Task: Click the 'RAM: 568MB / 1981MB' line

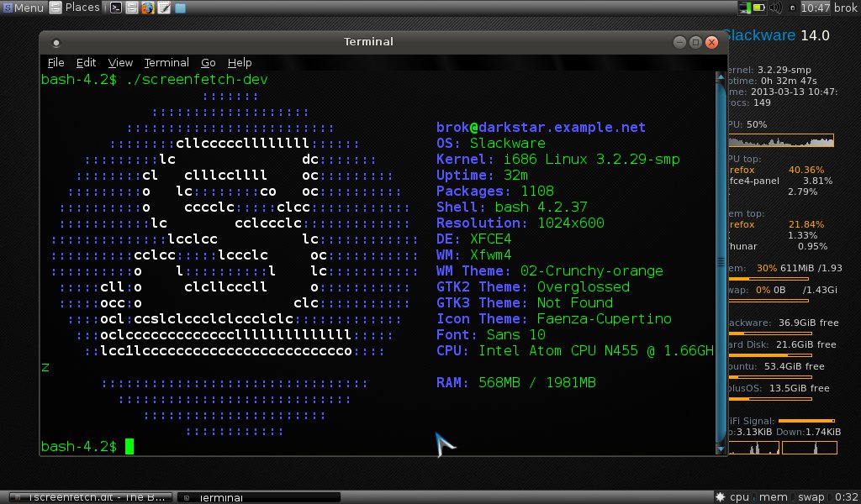Action: 515,382
